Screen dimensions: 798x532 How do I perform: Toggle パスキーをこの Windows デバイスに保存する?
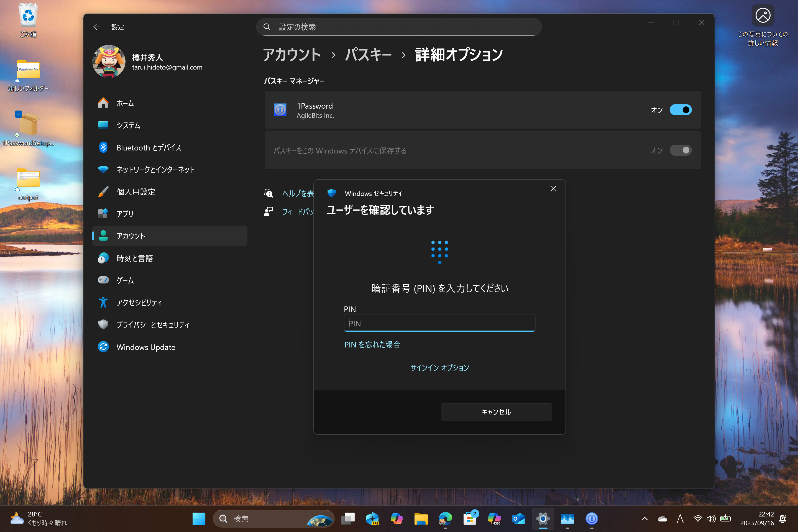pos(681,150)
